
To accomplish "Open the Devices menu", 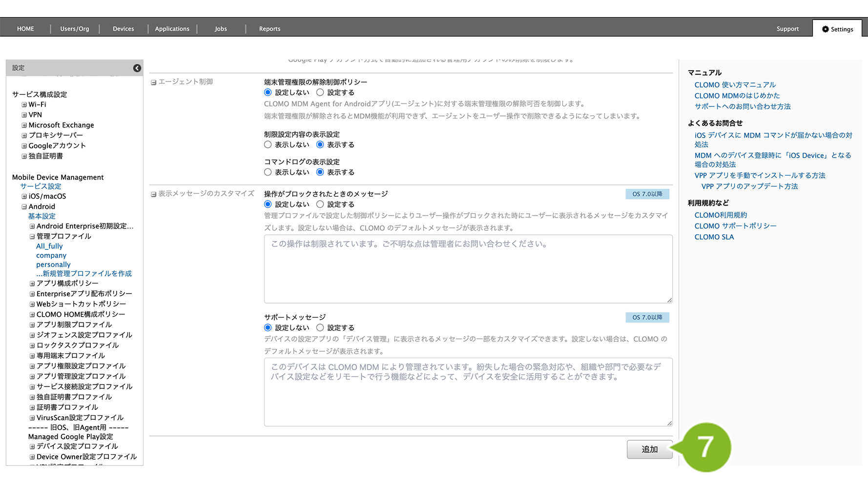I will 123,29.
